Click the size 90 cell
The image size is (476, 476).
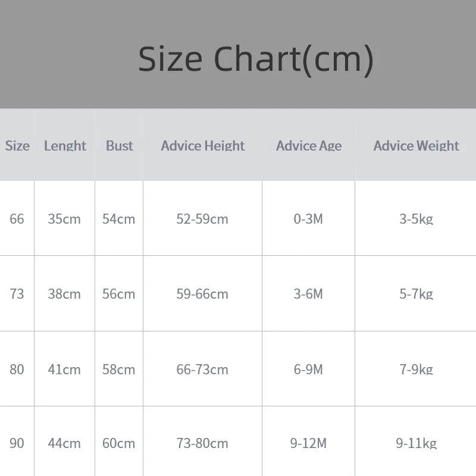click(x=17, y=443)
